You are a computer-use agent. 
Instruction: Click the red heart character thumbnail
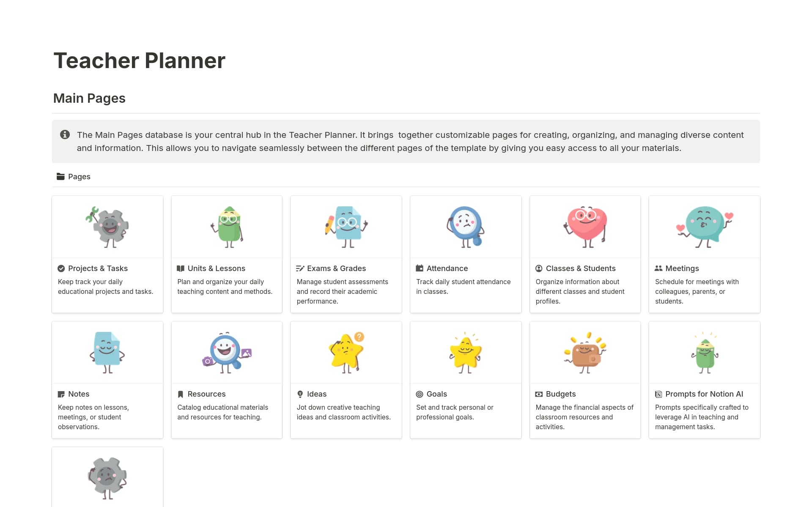point(585,227)
